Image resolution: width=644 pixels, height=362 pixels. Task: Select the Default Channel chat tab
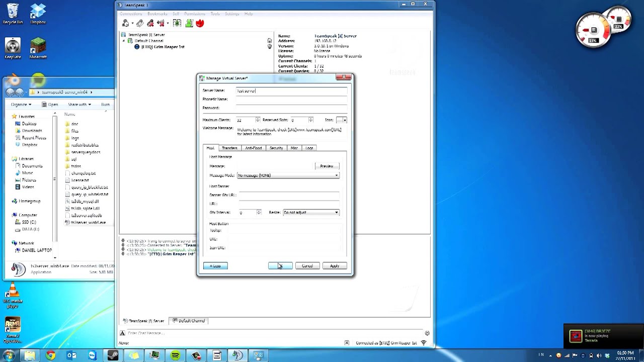(189, 321)
